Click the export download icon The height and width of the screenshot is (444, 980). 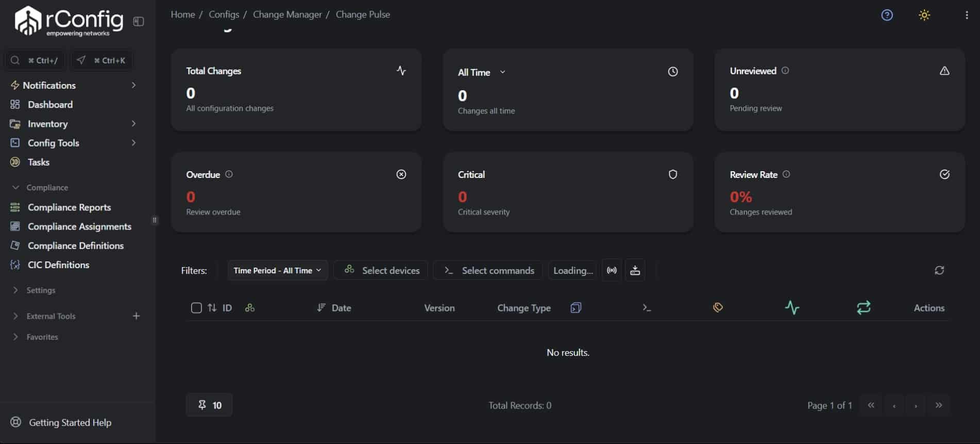(x=635, y=270)
